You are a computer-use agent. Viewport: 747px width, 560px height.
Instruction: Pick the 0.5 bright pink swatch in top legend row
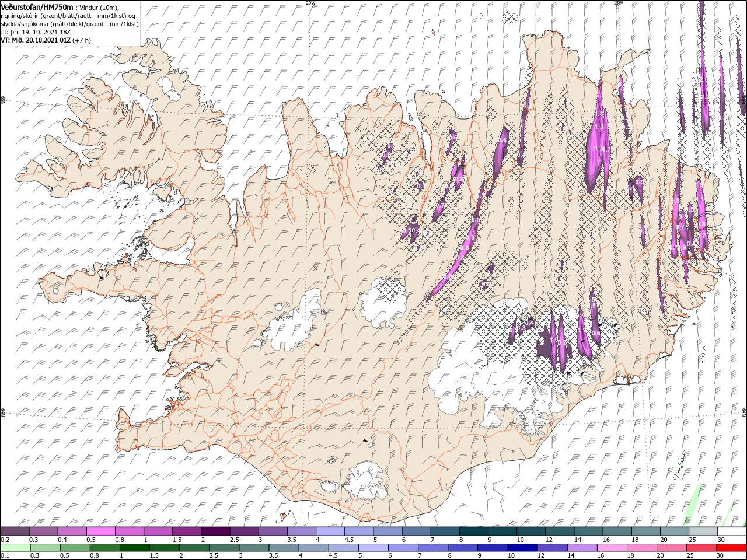coord(100,531)
